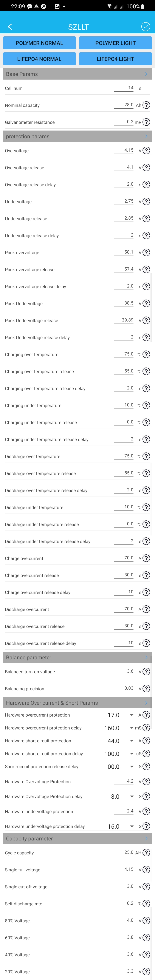Apply the POLYMER NORMAL preset

39,43
